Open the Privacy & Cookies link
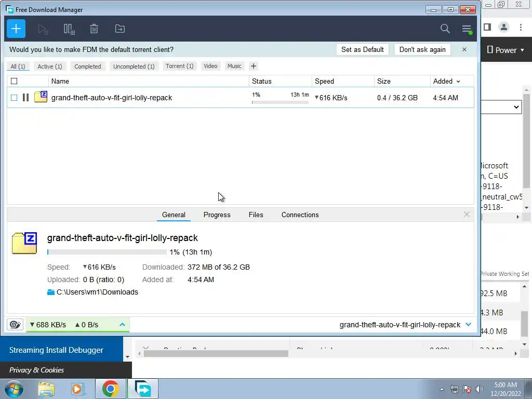 click(36, 370)
